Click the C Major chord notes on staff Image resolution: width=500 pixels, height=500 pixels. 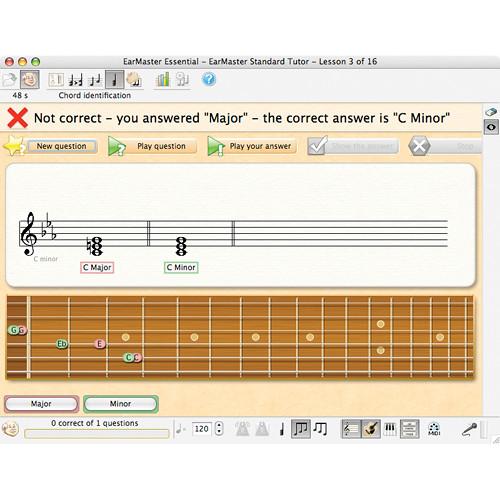95,246
